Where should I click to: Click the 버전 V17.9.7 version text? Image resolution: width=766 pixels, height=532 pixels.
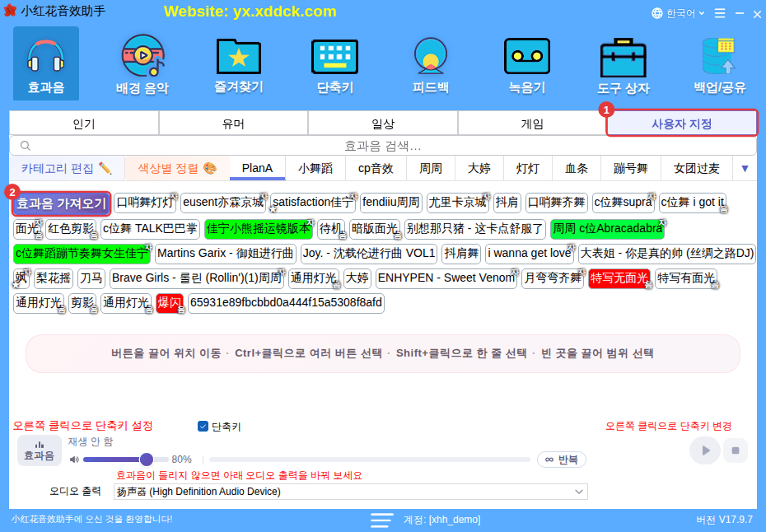coord(724,520)
